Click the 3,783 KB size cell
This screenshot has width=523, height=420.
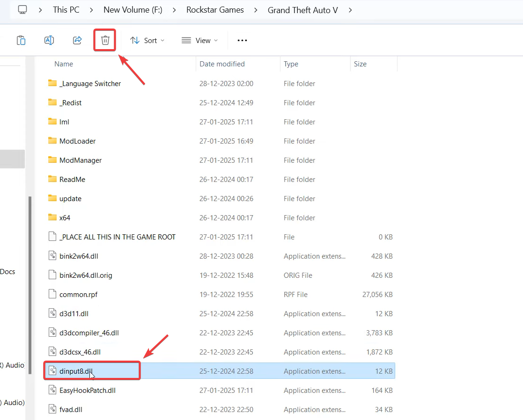tap(379, 333)
